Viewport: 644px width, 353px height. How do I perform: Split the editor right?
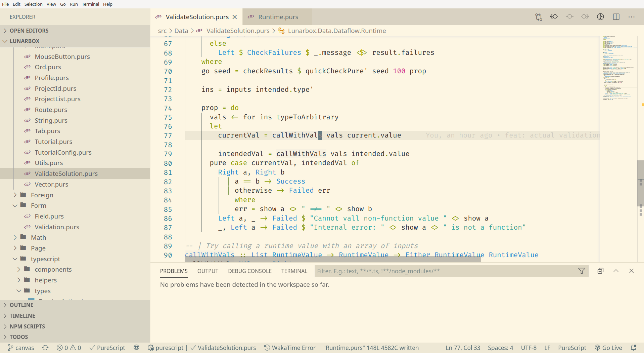click(616, 17)
